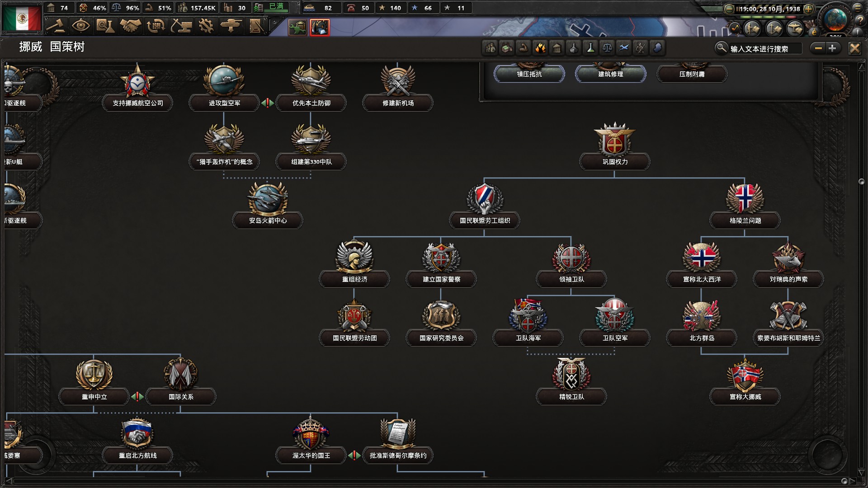868x488 pixels.
Task: Filter focuses by army soldier icon
Action: [641, 47]
